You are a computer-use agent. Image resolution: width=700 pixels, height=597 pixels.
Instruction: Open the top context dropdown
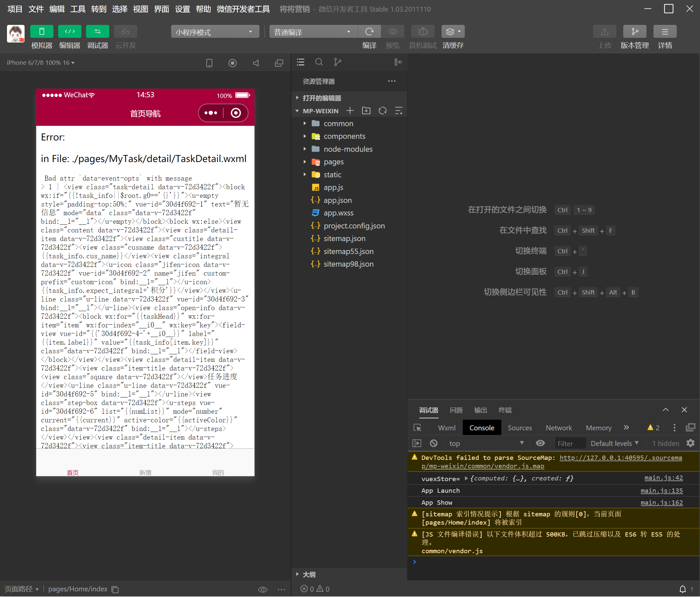[x=486, y=443]
